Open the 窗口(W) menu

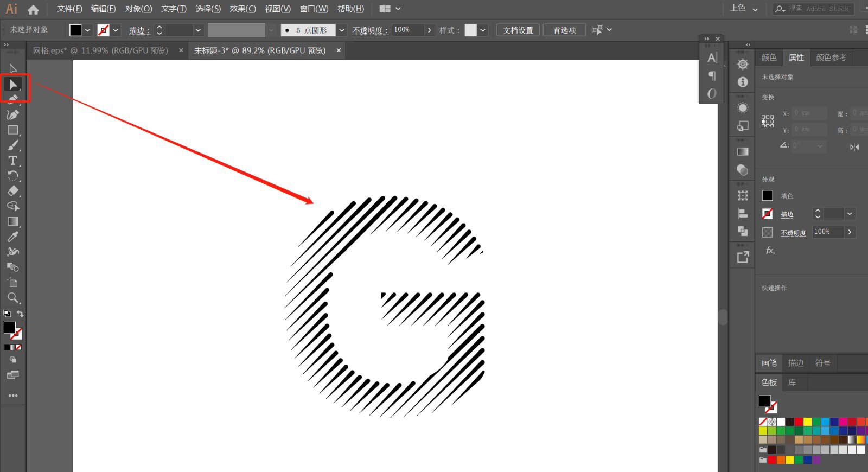point(314,9)
